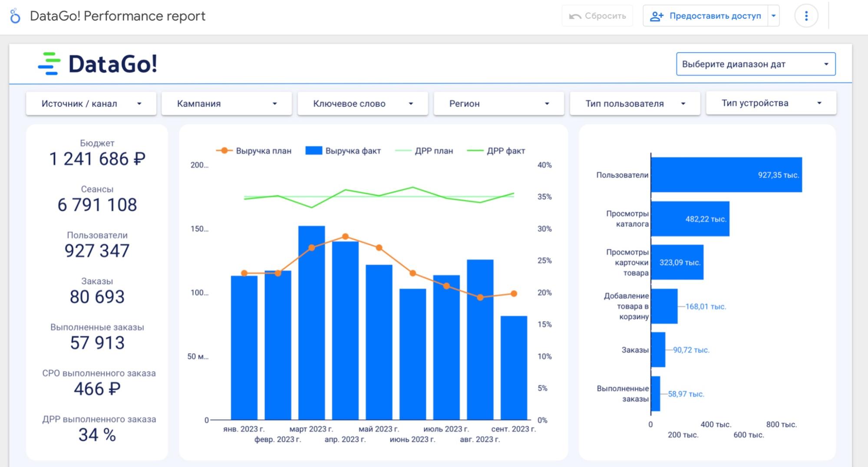Screen dimensions: 868x467
Task: Toggle the ДРР факт legend item
Action: click(496, 151)
